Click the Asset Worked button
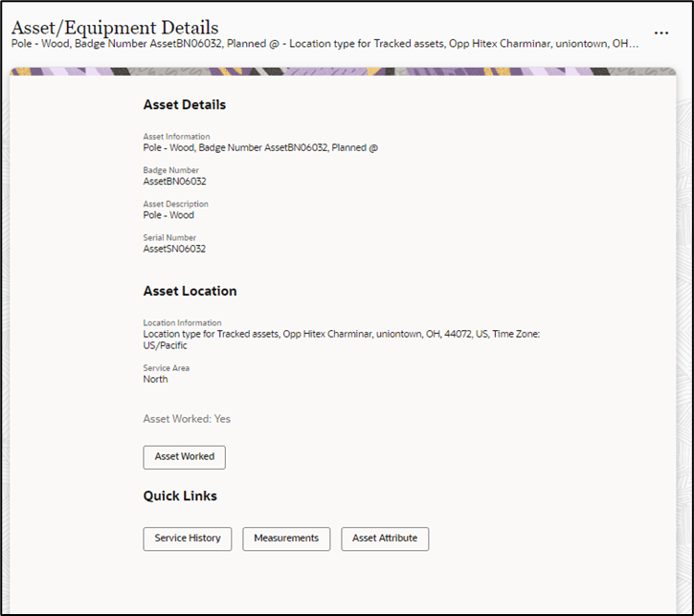 pos(184,457)
